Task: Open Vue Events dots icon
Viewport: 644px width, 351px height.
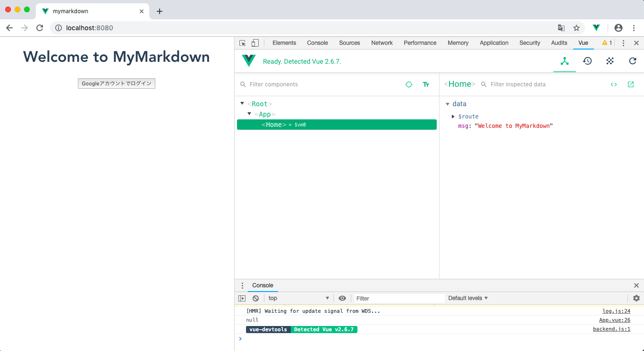Action: (610, 61)
